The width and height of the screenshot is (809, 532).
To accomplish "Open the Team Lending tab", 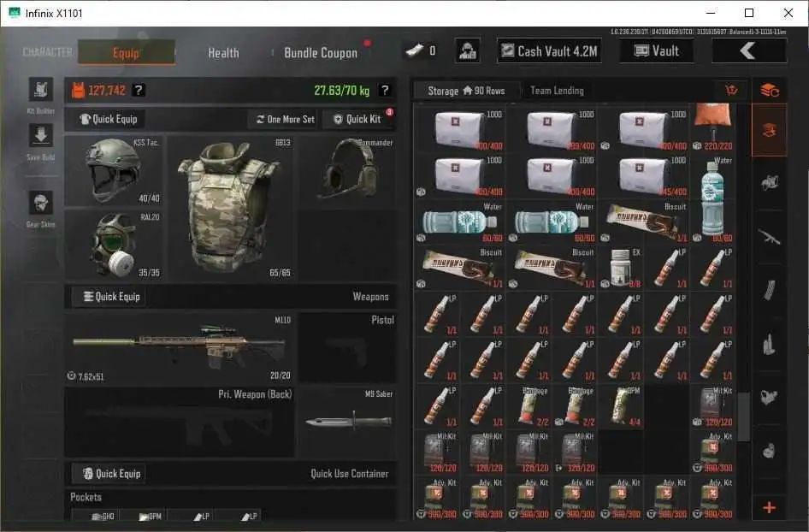I will coord(558,91).
